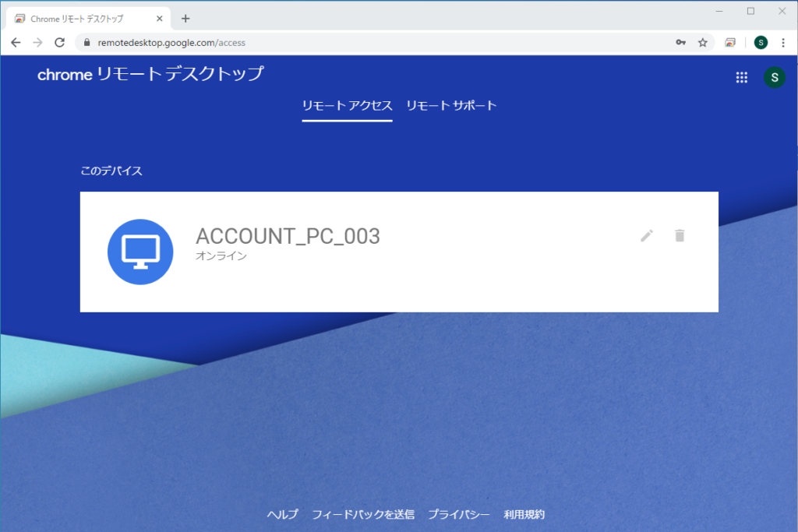
Task: Click the オンライン status text
Action: (x=221, y=255)
